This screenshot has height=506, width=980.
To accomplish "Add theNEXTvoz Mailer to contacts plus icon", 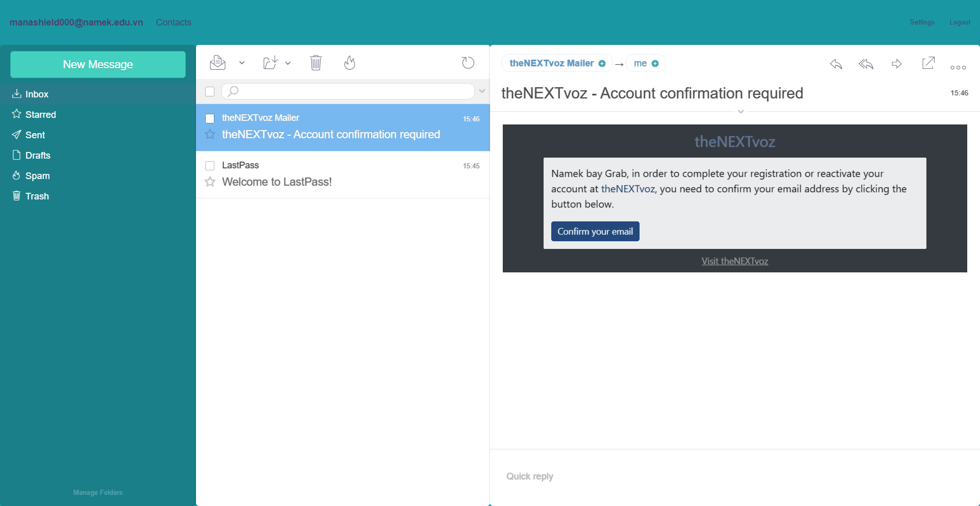I will click(x=602, y=64).
